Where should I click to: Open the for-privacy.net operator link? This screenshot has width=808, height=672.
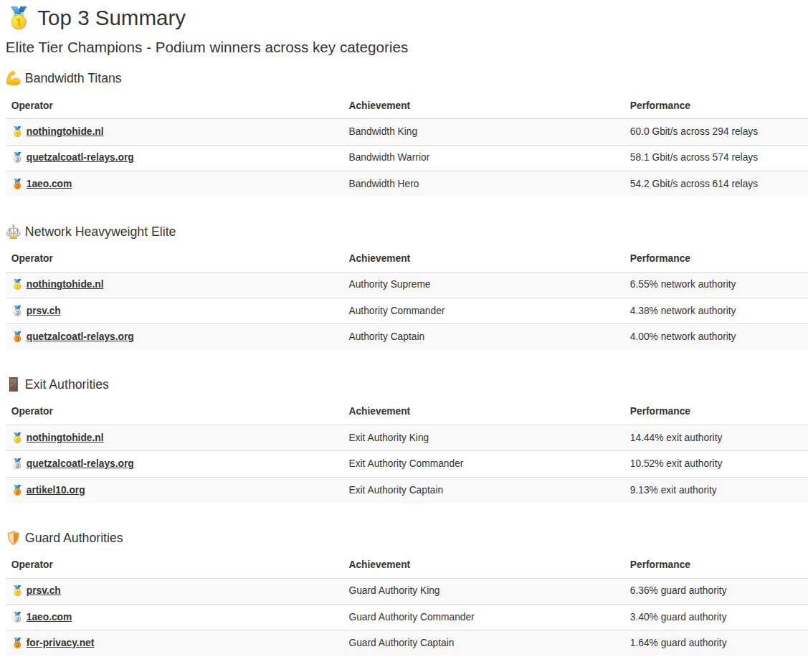tap(60, 643)
